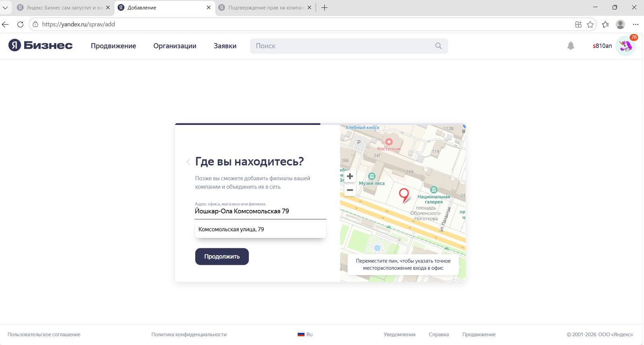Open the Продвижение menu
This screenshot has height=345, width=644.
(114, 46)
